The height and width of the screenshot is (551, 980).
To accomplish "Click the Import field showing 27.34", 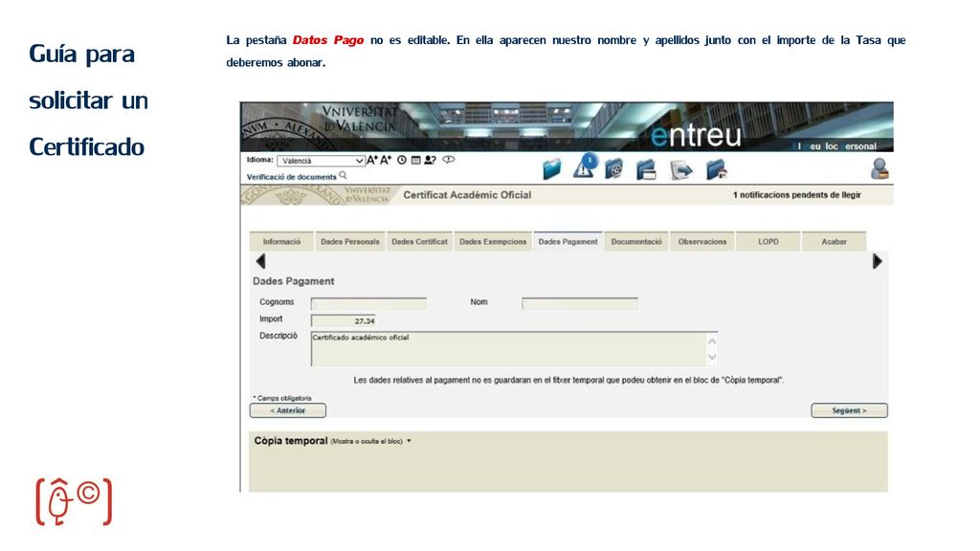I will 344,320.
